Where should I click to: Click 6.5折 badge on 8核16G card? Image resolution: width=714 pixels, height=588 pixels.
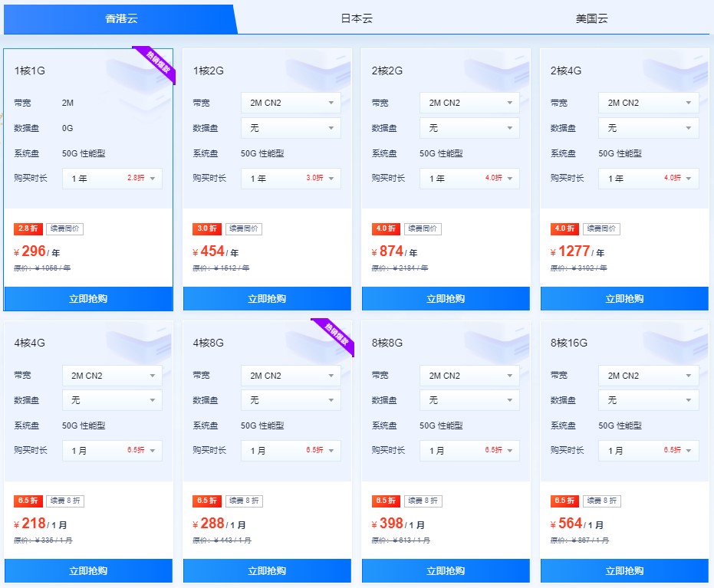click(564, 501)
